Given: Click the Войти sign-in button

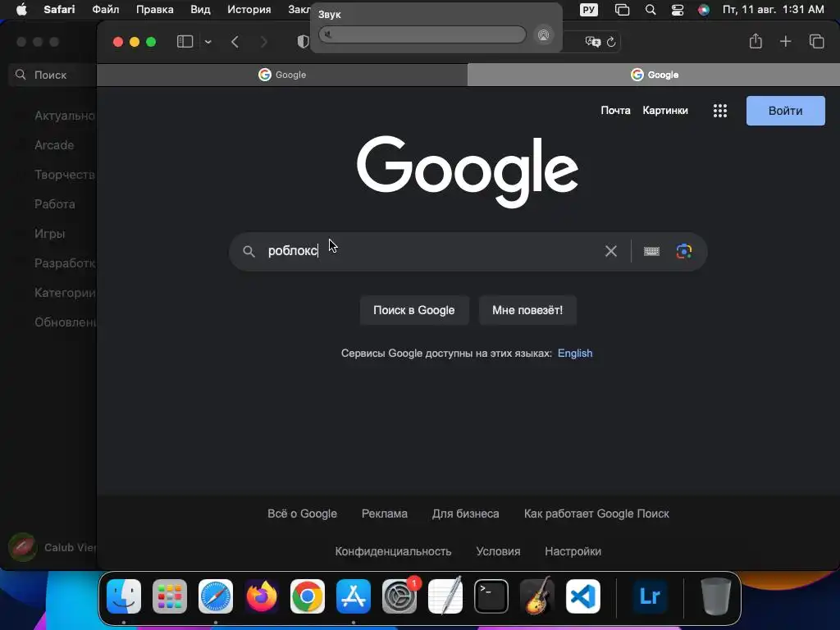Looking at the screenshot, I should 785,111.
